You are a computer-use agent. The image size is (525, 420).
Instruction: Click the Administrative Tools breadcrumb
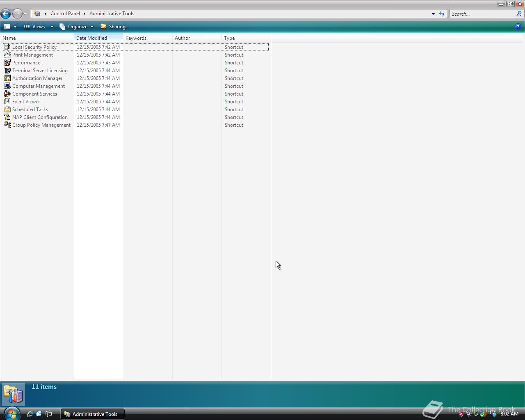pos(112,14)
